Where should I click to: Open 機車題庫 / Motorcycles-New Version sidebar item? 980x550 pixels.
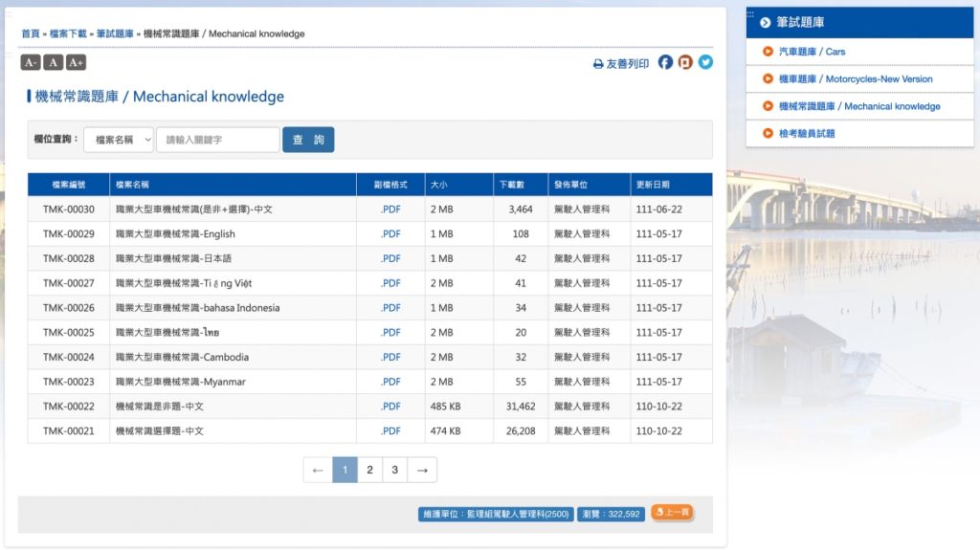tap(855, 79)
